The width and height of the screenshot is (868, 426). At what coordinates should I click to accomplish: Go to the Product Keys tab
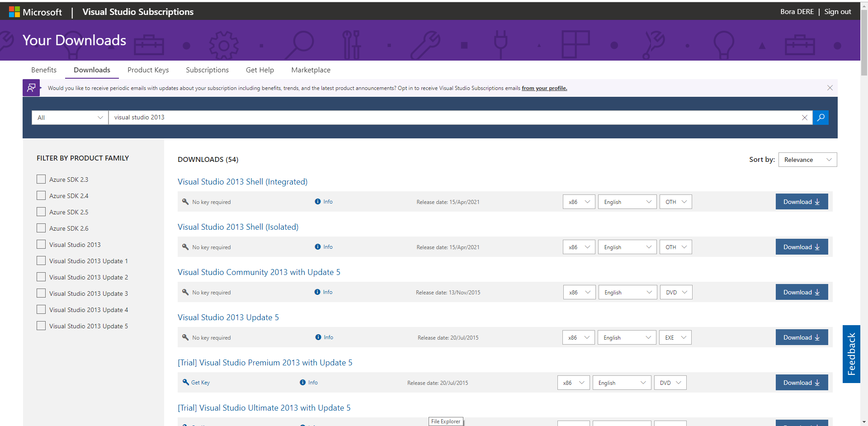coord(148,70)
